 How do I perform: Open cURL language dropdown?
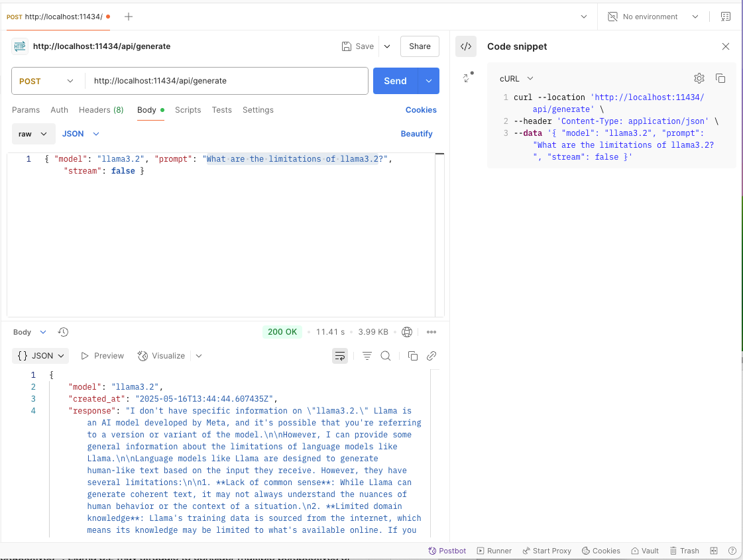click(516, 79)
